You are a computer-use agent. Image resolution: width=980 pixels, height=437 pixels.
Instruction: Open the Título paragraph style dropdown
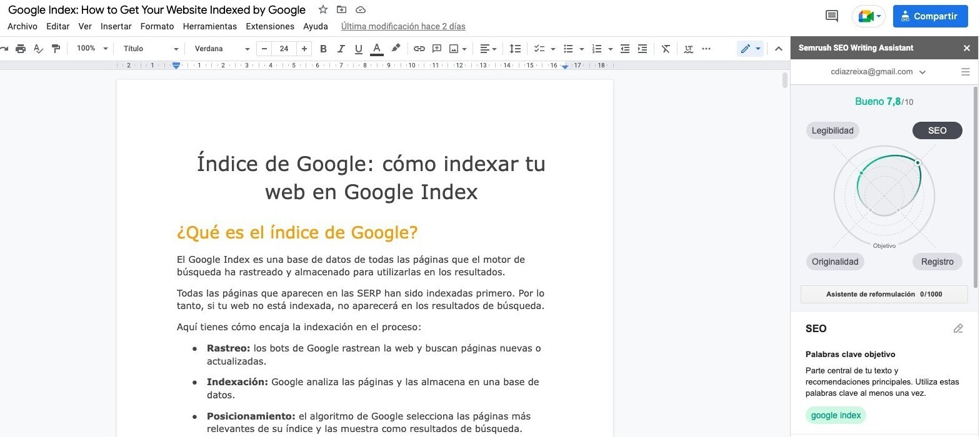coord(151,49)
